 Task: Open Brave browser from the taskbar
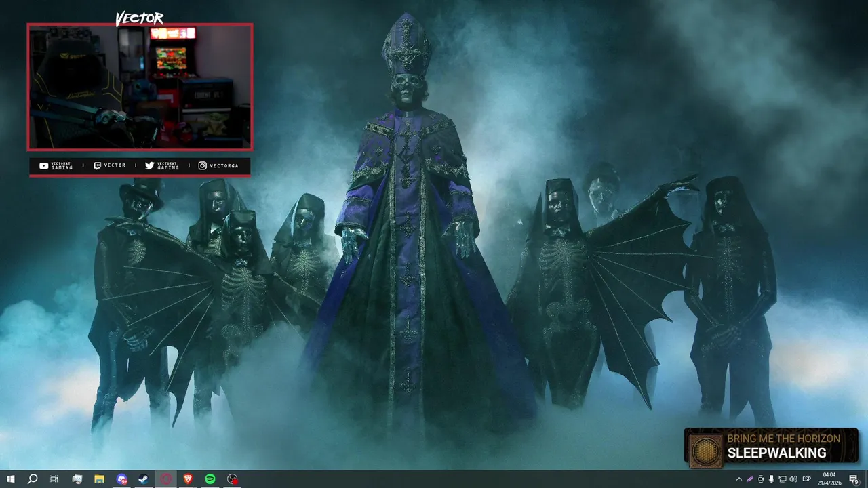tap(188, 479)
